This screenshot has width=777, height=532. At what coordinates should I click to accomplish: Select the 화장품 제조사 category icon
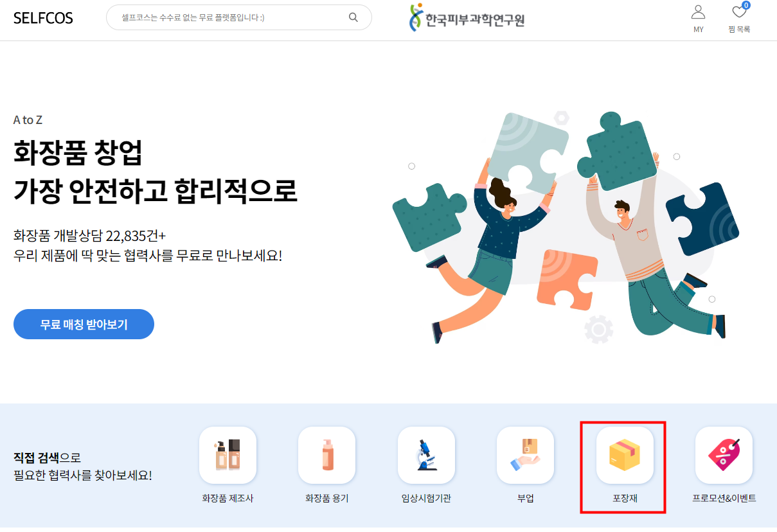[228, 456]
